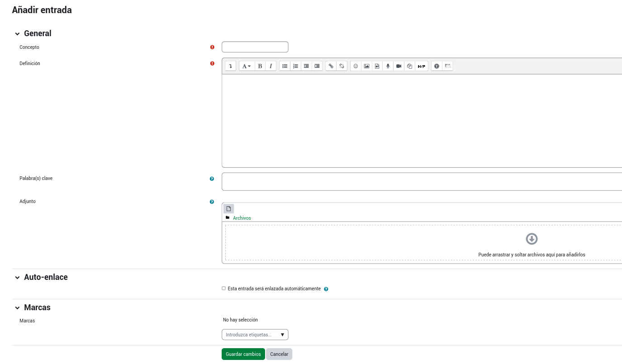This screenshot has width=622, height=364.
Task: Insert H5P content
Action: tap(422, 66)
